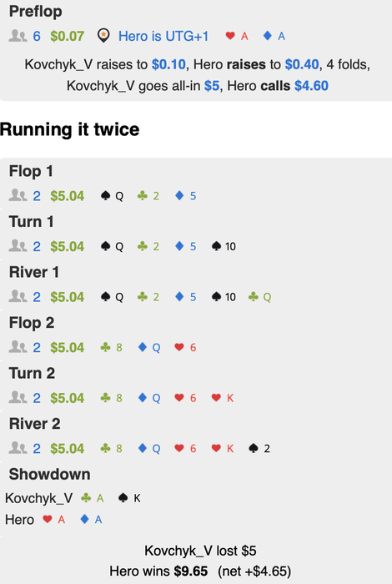
Task: Click the players icon in the Preflop row
Action: tap(18, 36)
